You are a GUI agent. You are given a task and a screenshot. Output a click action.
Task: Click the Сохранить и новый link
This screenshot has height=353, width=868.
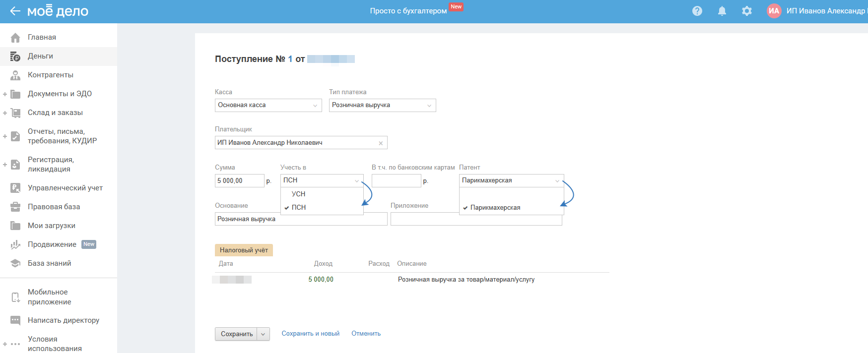(311, 334)
